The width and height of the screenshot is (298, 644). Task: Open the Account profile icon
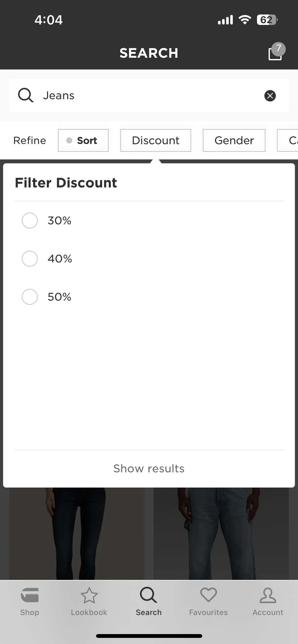268,595
